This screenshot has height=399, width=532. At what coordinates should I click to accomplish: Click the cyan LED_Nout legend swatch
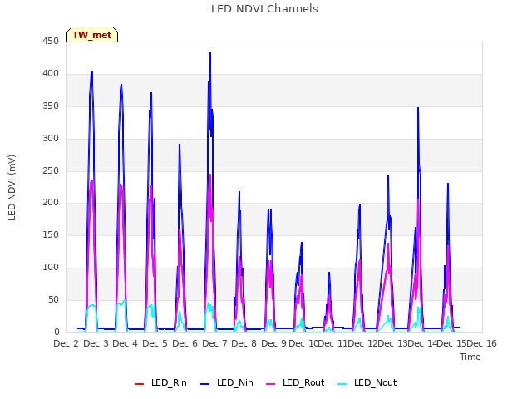[342, 384]
